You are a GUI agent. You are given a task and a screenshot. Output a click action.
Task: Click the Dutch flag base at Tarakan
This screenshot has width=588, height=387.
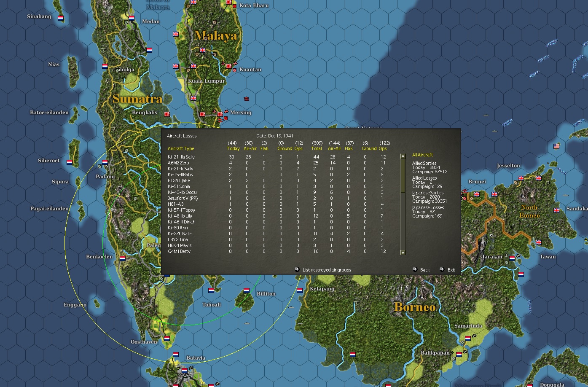(x=512, y=258)
